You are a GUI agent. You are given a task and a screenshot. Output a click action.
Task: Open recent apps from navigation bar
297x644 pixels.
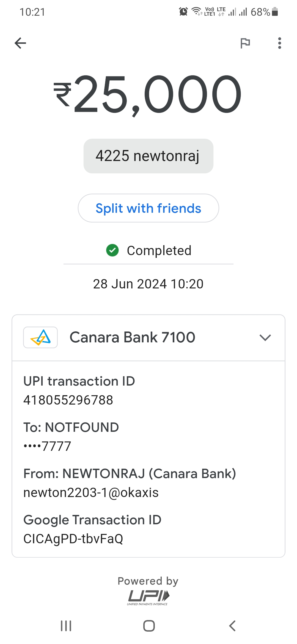(x=66, y=626)
